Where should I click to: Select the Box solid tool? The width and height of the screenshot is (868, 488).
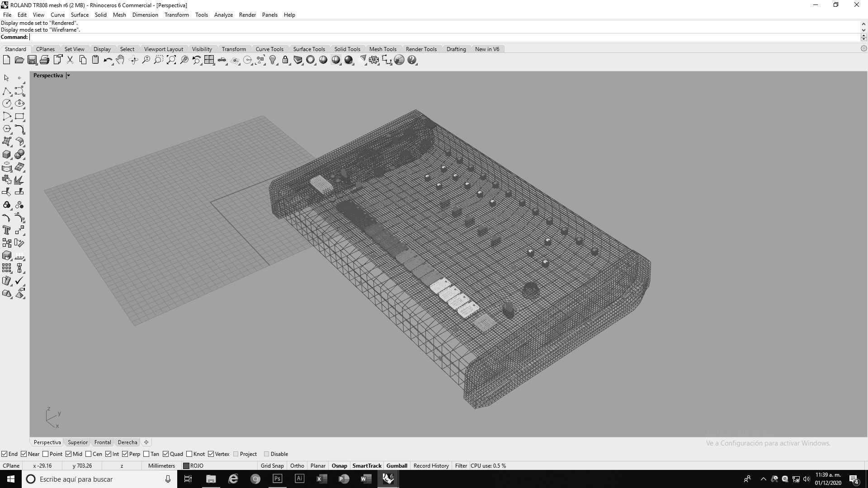click(x=7, y=155)
